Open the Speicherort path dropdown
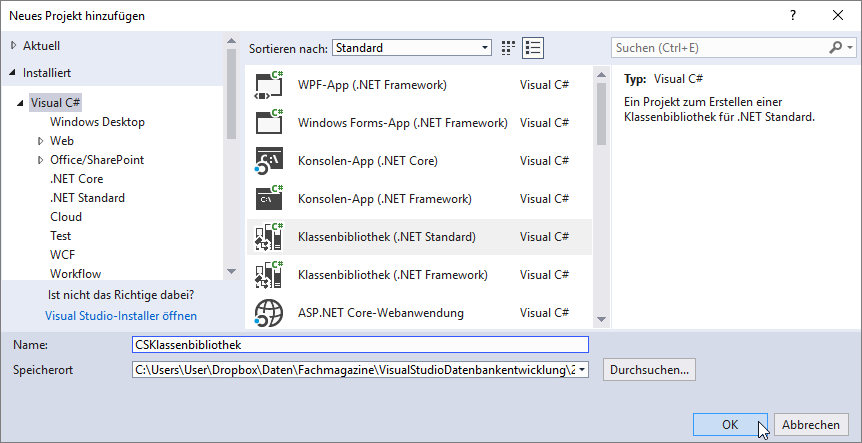 (582, 370)
